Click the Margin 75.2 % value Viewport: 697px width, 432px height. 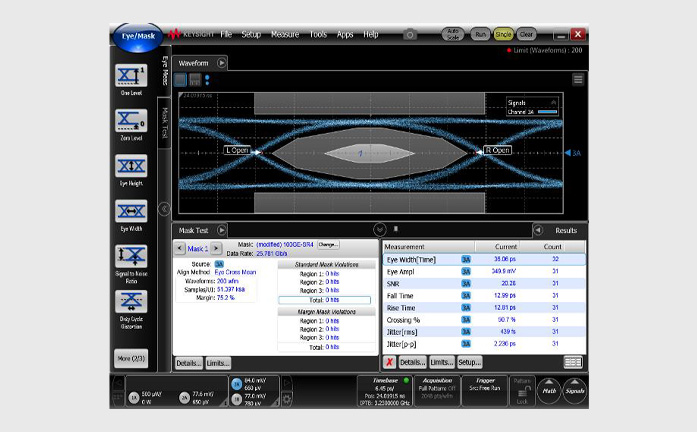pos(226,297)
